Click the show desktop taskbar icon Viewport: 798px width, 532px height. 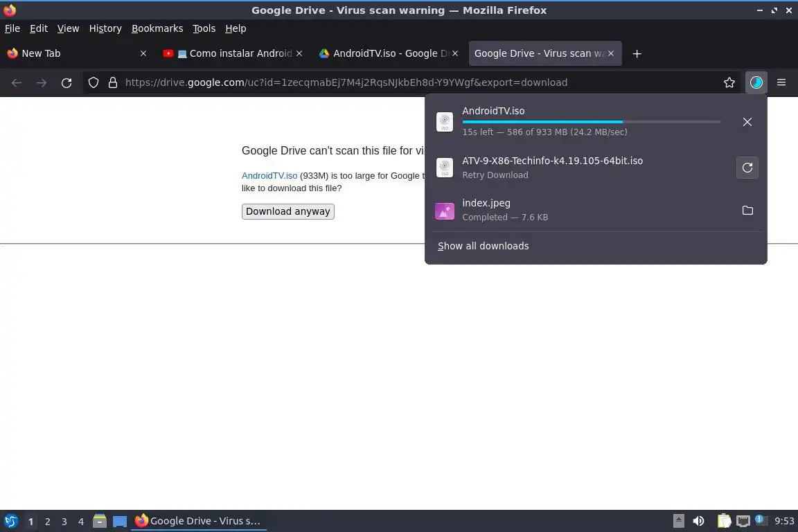click(120, 521)
